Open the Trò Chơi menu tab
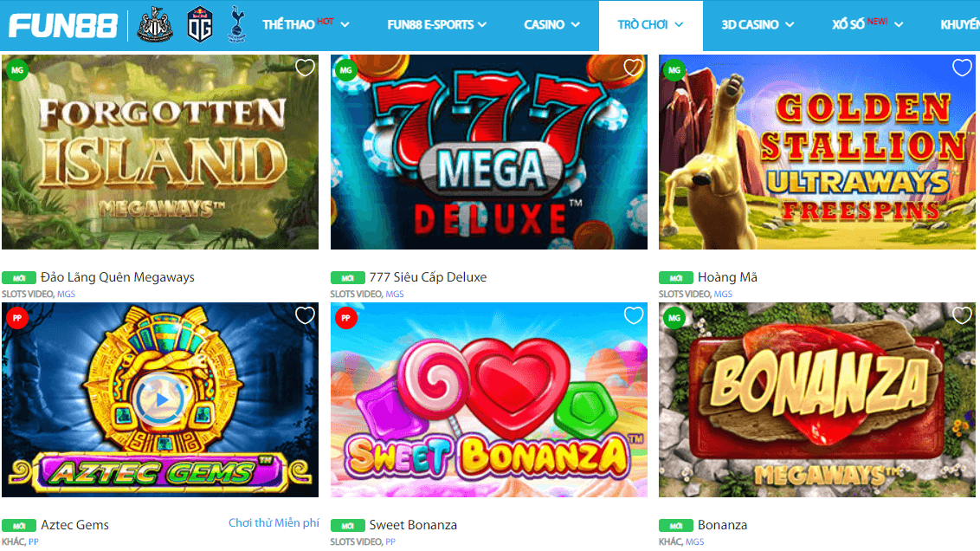This screenshot has height=551, width=980. pyautogui.click(x=651, y=25)
